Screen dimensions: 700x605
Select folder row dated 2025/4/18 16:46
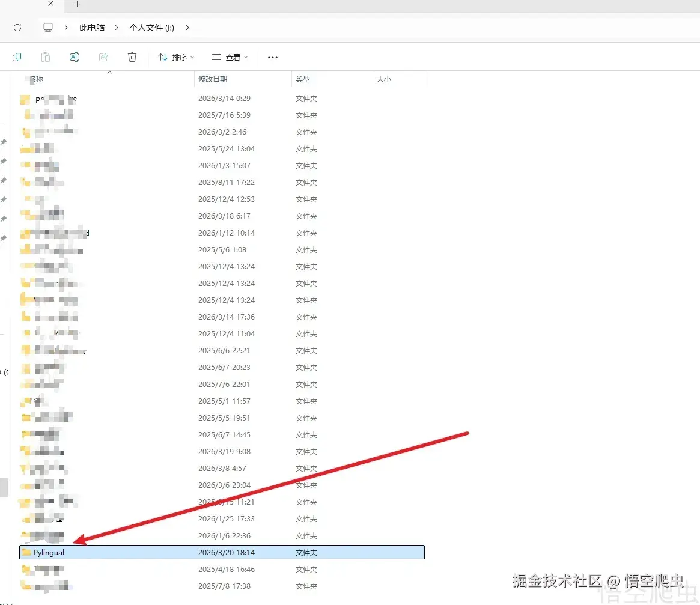click(222, 570)
